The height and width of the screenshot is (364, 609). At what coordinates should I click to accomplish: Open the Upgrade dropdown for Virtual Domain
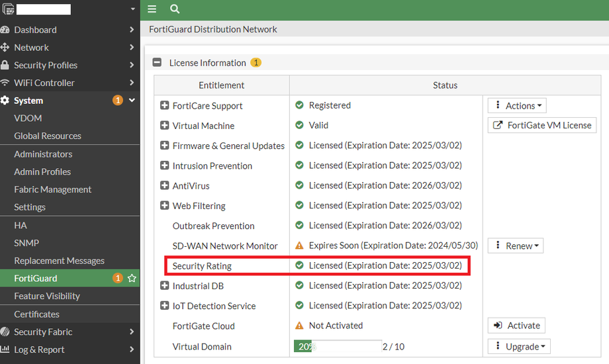pyautogui.click(x=518, y=346)
